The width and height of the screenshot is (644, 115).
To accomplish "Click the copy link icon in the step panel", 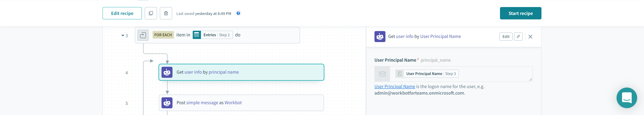I will point(518,37).
